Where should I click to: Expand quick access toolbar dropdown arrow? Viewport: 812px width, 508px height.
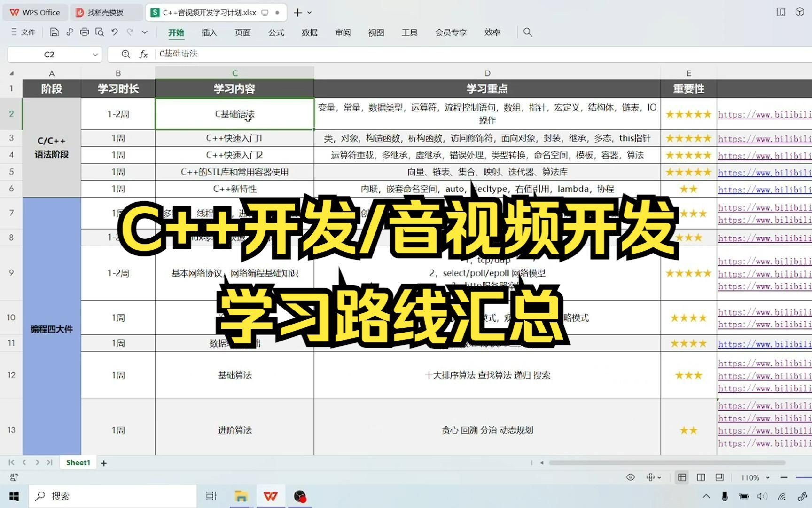pyautogui.click(x=145, y=32)
